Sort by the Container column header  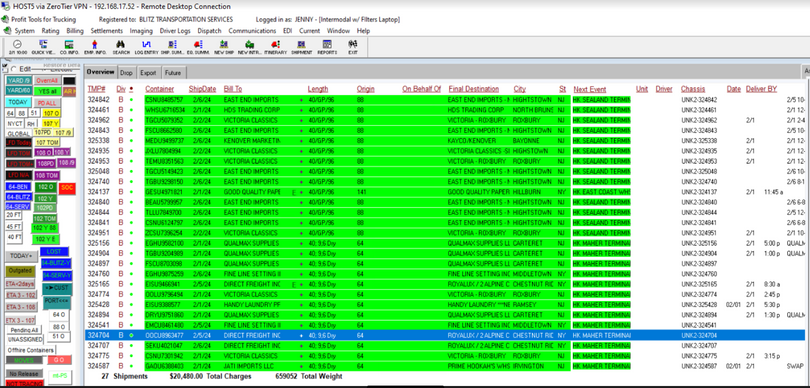(160, 89)
